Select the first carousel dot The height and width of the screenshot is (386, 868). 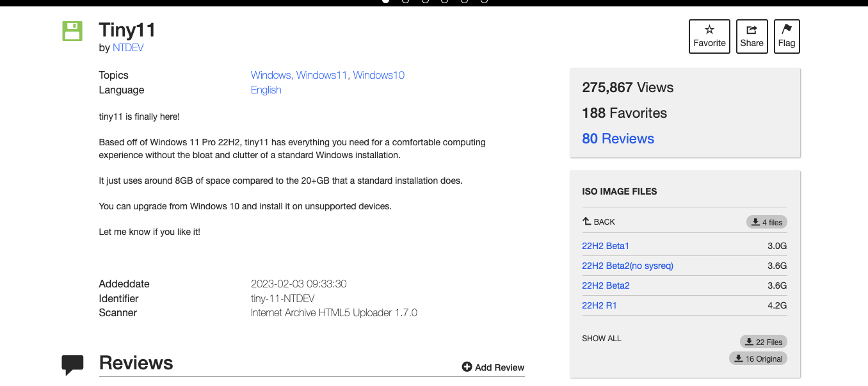click(385, 1)
